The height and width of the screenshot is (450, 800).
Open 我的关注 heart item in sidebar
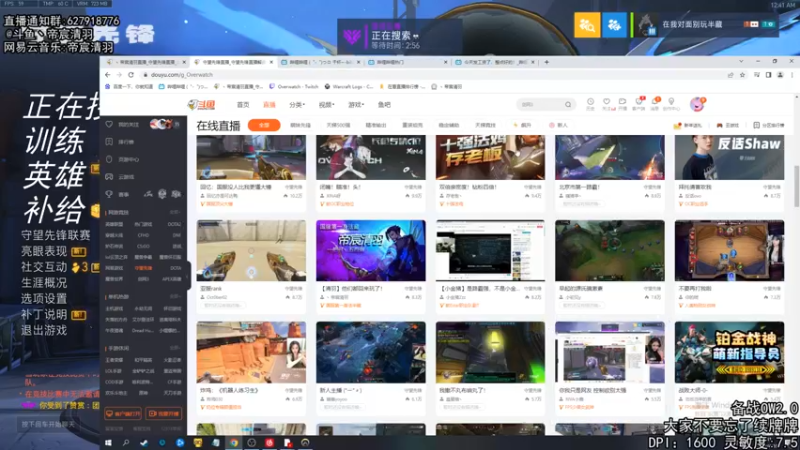(122, 124)
